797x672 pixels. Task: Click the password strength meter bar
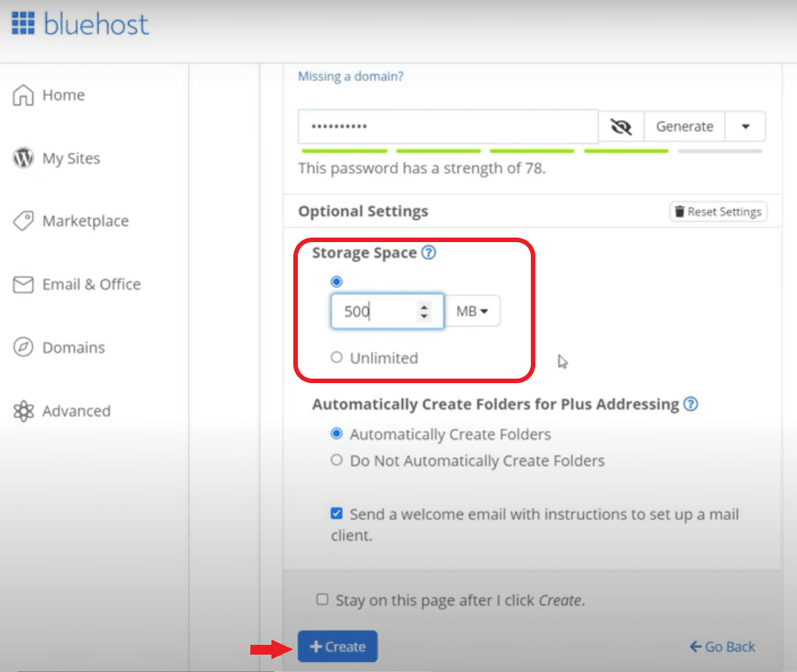(532, 151)
